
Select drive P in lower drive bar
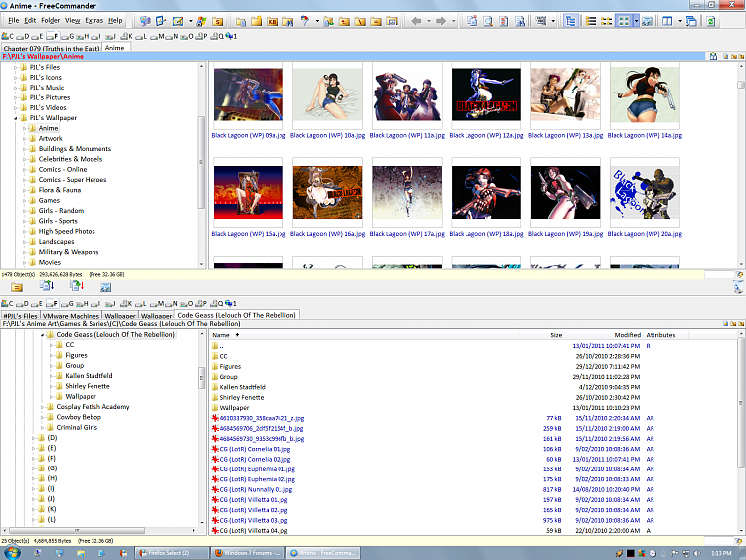point(202,303)
